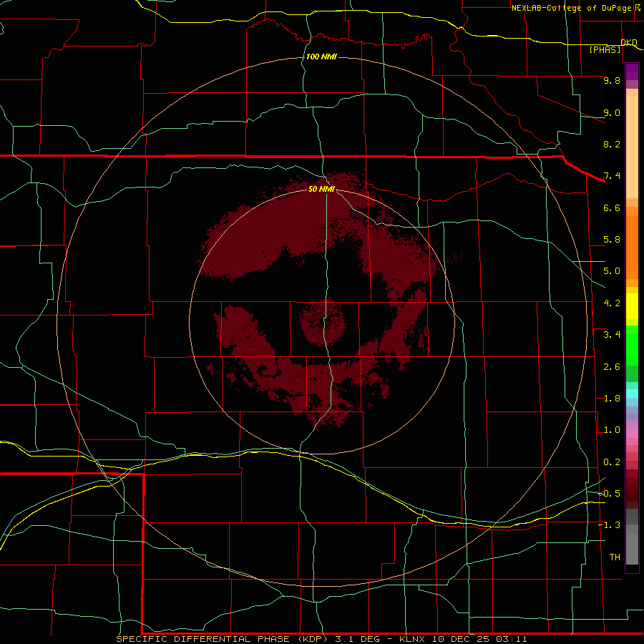Click the 5.8 value on color scale
644x644 pixels.
612,240
